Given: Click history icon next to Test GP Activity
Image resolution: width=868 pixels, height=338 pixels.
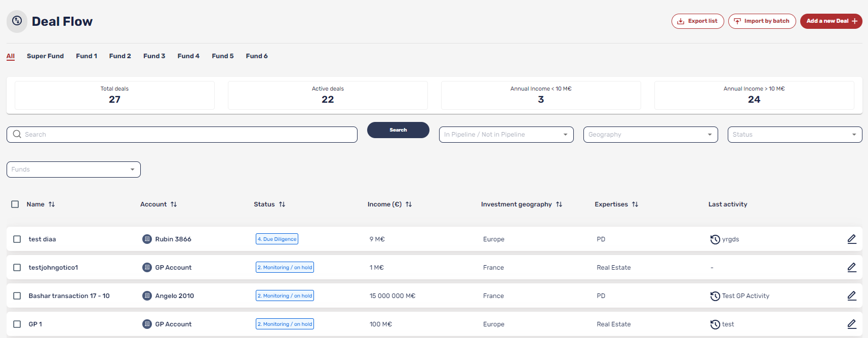Looking at the screenshot, I should pos(715,296).
